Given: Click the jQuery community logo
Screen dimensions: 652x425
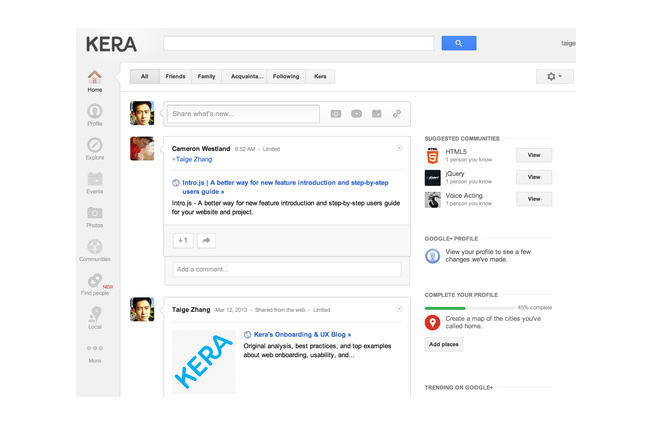Looking at the screenshot, I should tap(432, 178).
